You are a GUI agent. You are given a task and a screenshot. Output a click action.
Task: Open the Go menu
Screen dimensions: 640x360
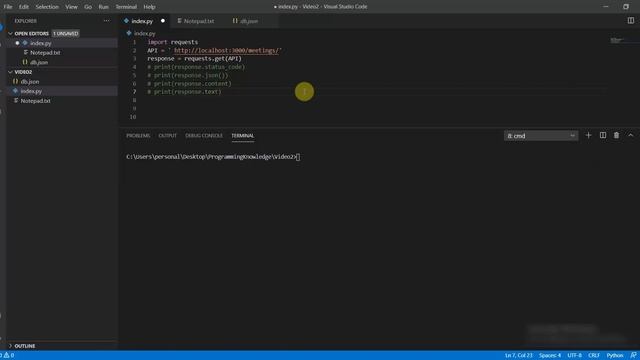coord(88,7)
